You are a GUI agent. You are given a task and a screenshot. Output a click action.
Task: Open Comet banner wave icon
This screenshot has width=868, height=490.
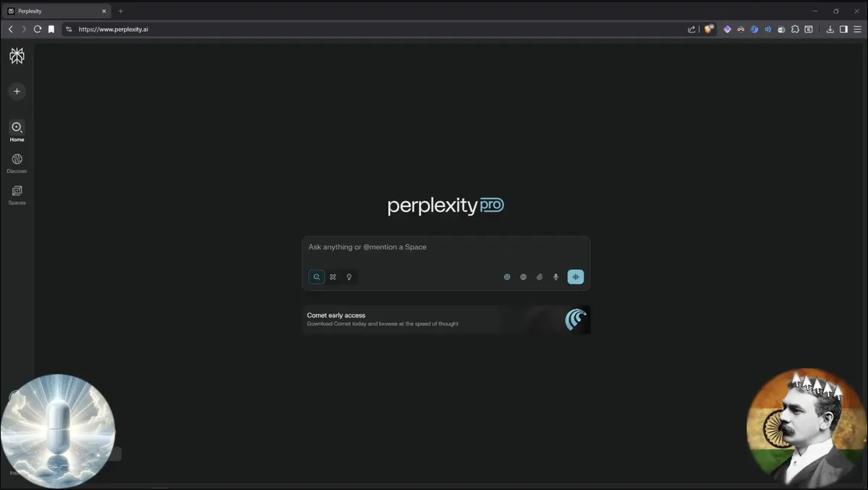574,319
